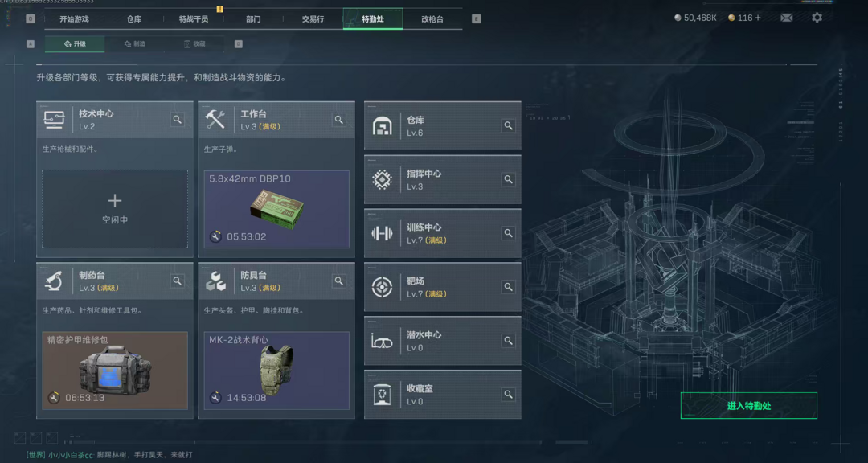Click the 收藏室 magnifier icon

[508, 395]
